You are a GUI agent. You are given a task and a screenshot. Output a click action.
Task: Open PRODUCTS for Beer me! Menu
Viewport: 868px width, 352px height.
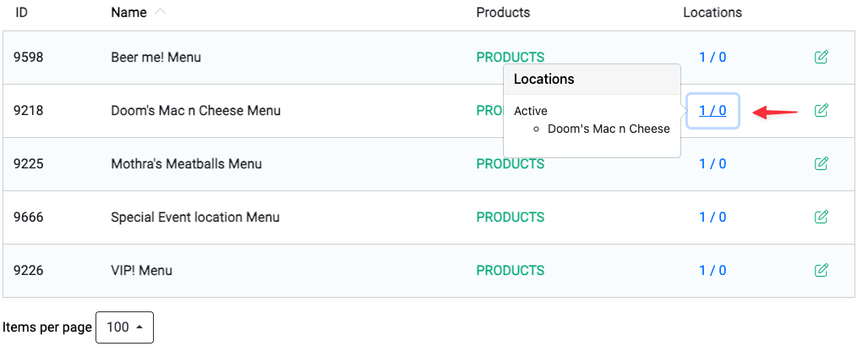coord(510,57)
